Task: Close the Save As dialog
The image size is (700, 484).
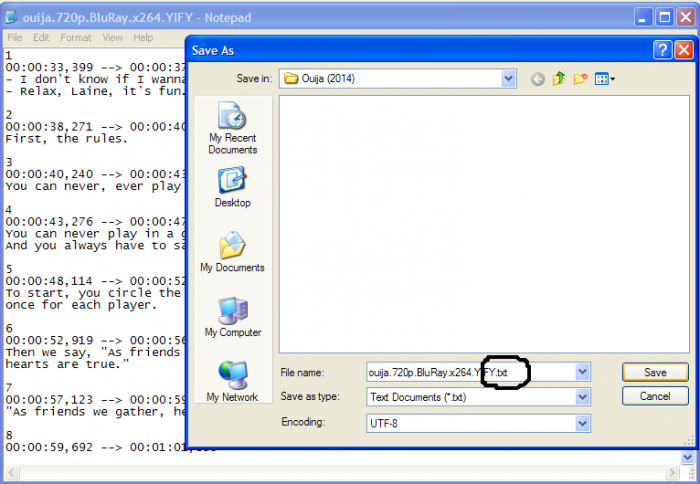Action: [684, 50]
